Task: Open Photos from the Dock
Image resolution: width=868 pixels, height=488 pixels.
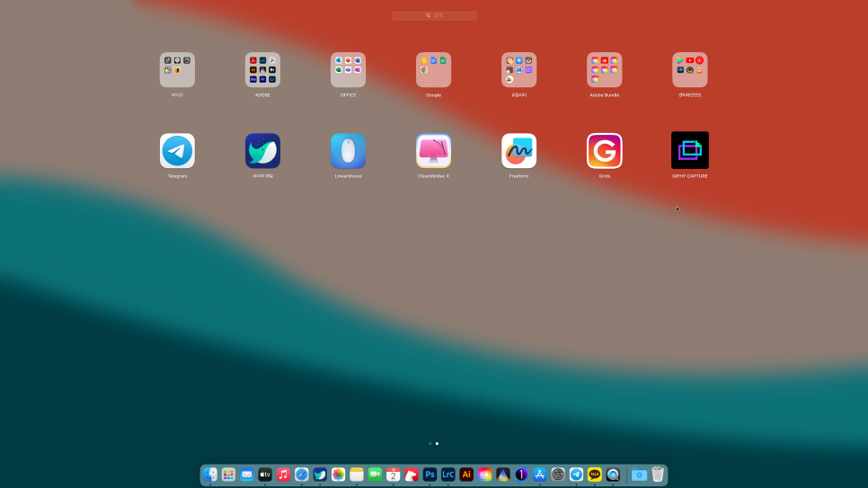Action: pos(338,475)
